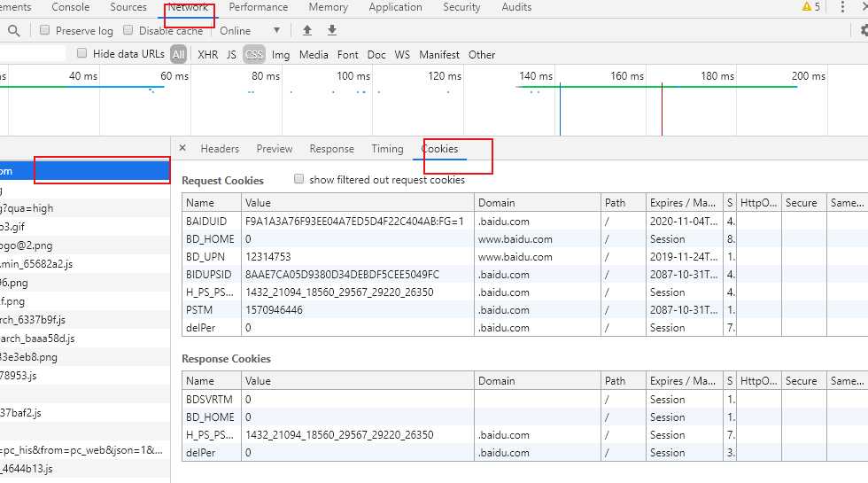Click the red load event marker in the timeline
Screen dimensions: 868x483
pos(662,108)
